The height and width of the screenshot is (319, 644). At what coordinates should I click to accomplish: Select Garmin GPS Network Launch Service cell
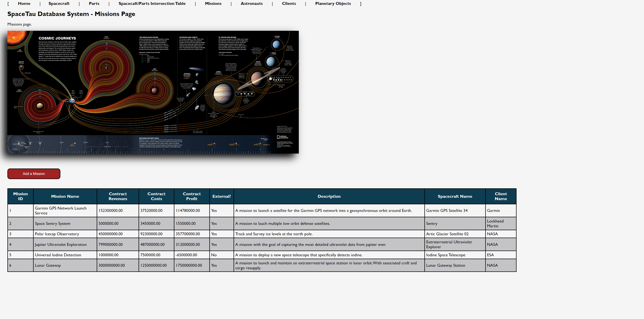(x=65, y=211)
